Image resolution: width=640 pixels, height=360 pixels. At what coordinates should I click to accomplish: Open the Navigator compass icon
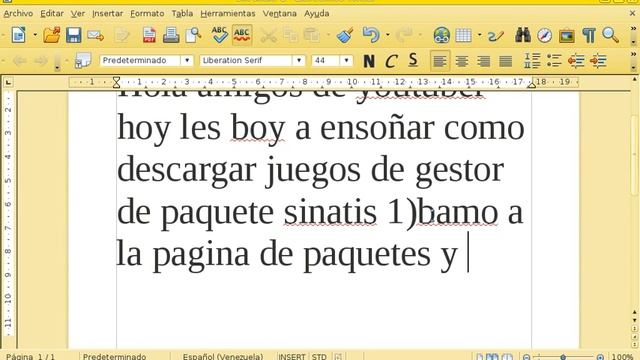pyautogui.click(x=544, y=36)
